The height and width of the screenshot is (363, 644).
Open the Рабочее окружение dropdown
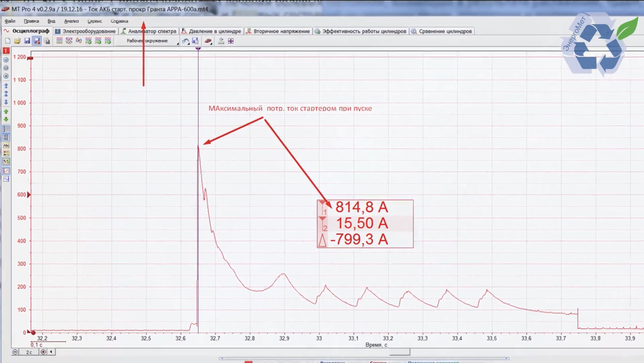[x=148, y=41]
